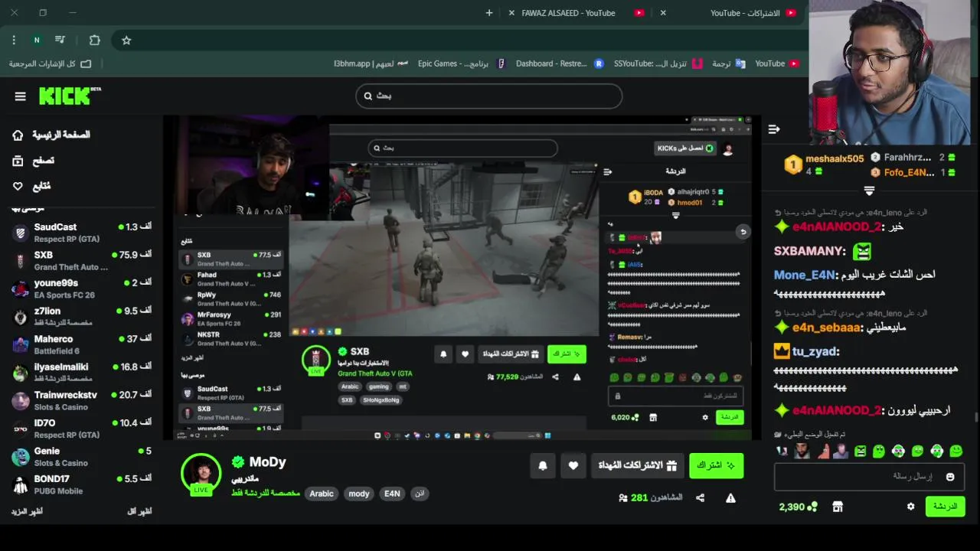Open Maherco channel in sidebar

tap(81, 344)
